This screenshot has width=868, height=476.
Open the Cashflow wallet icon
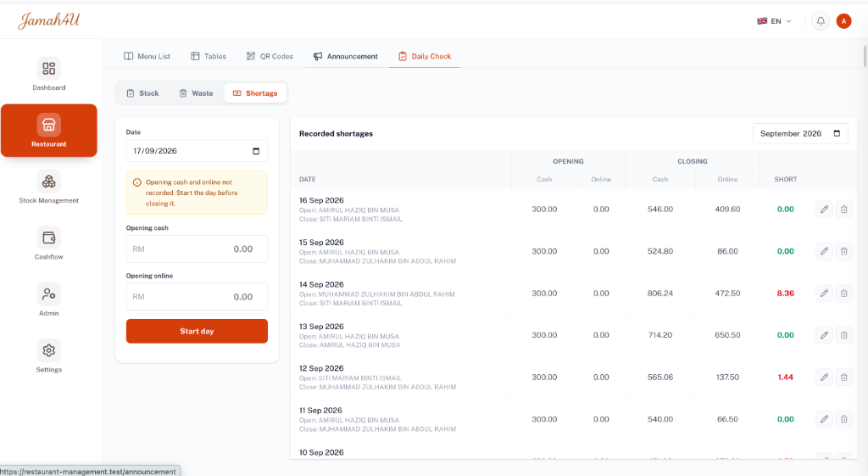coord(48,238)
